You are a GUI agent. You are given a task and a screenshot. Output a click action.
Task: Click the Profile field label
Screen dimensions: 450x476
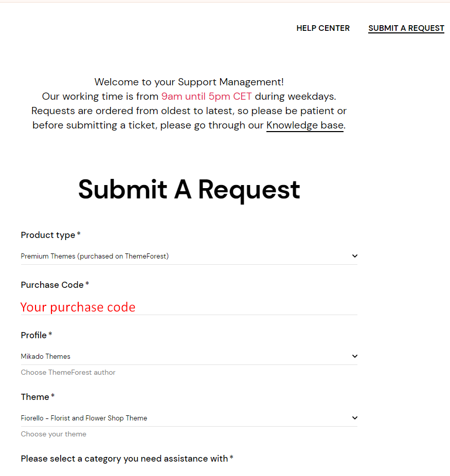pos(37,335)
